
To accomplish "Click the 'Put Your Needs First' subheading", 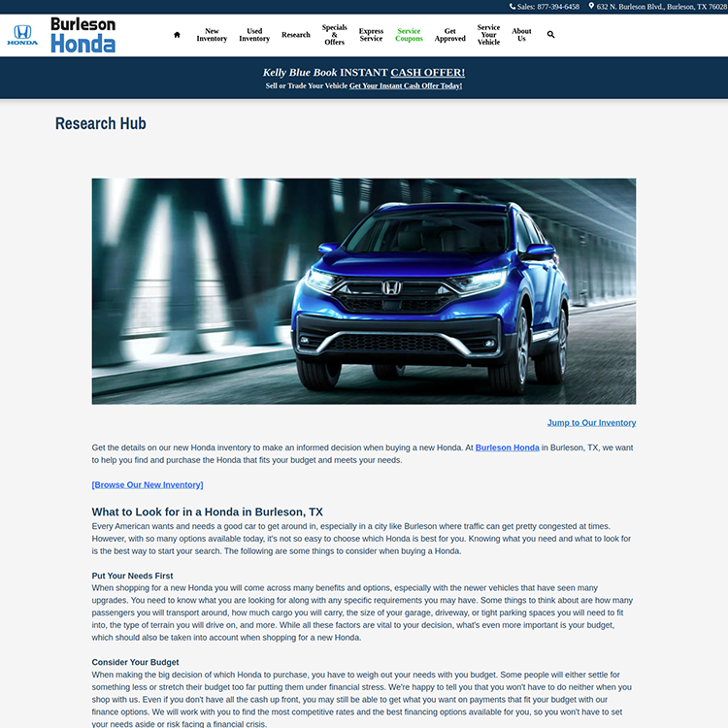I will coord(132,576).
